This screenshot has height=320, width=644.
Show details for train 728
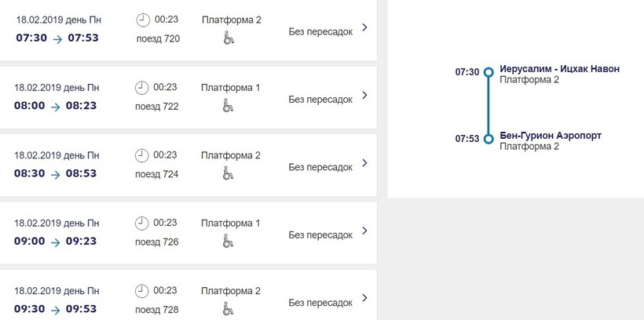pos(364,298)
